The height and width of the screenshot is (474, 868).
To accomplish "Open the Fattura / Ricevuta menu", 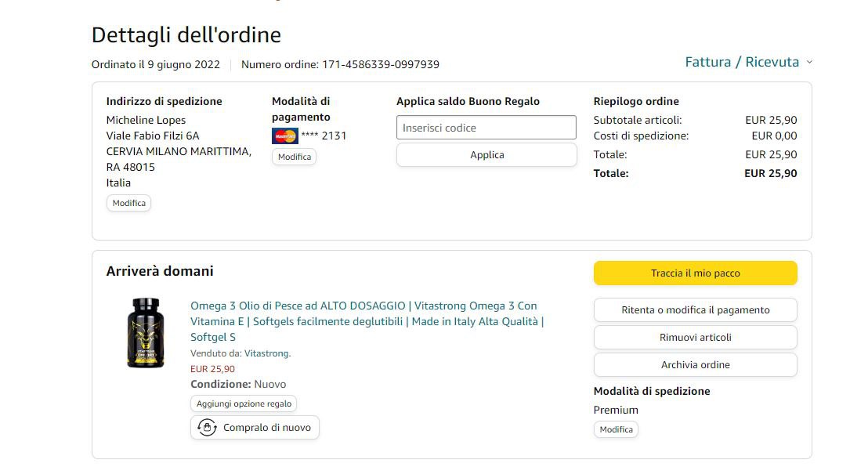I will pos(742,63).
